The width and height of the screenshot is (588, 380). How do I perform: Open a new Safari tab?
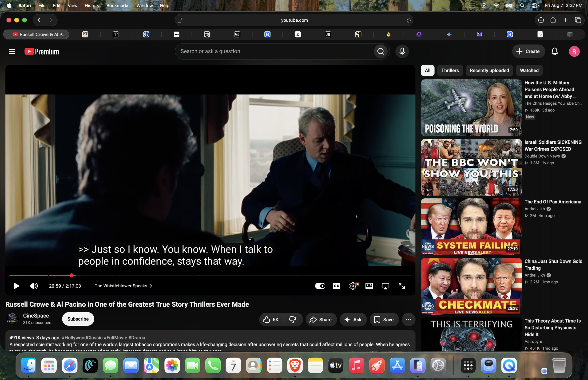tap(566, 20)
